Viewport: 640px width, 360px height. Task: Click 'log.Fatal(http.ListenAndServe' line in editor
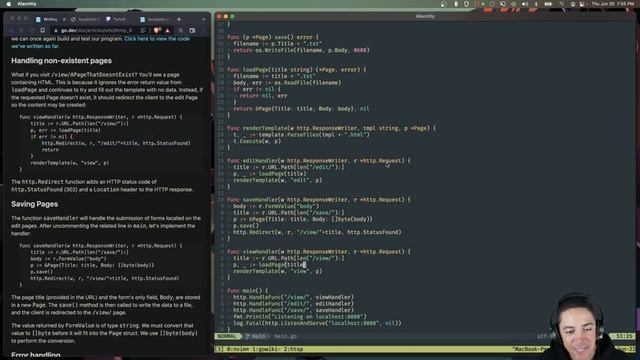point(318,323)
